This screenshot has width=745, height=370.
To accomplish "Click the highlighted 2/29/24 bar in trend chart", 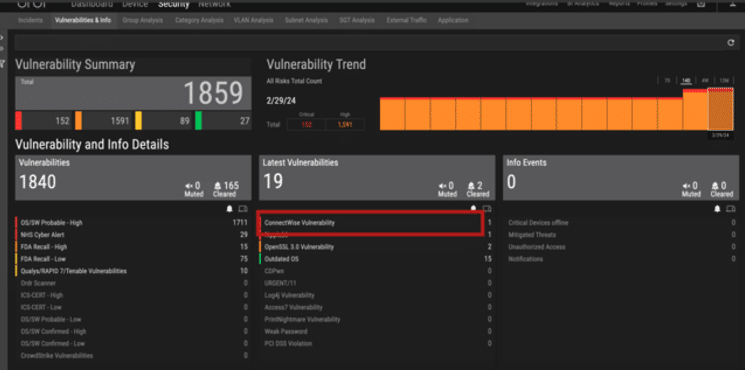I will (x=720, y=109).
